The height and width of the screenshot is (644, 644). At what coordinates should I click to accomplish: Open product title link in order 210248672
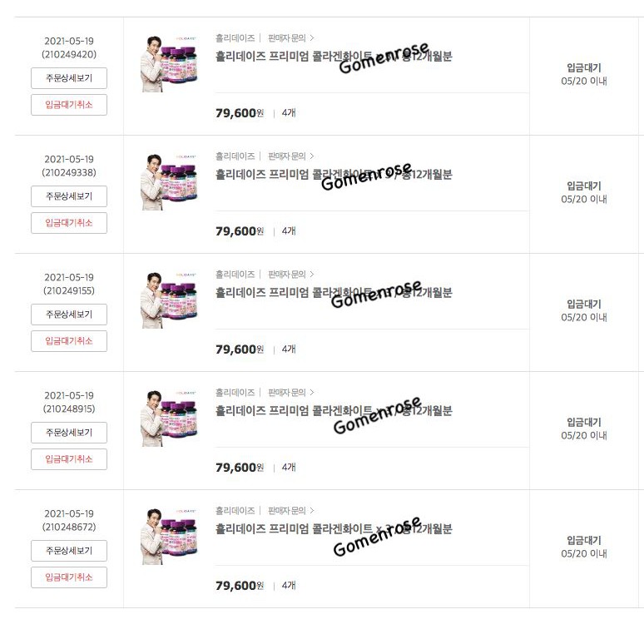click(334, 528)
